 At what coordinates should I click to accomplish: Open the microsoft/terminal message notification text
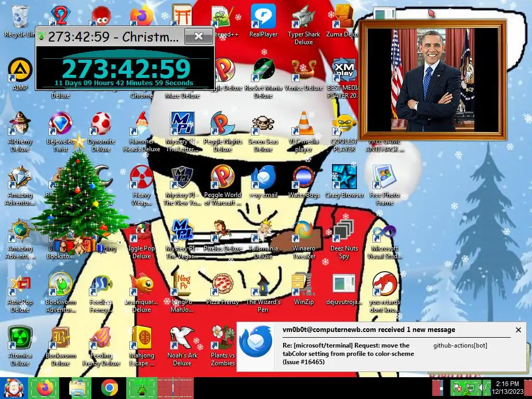coord(348,353)
